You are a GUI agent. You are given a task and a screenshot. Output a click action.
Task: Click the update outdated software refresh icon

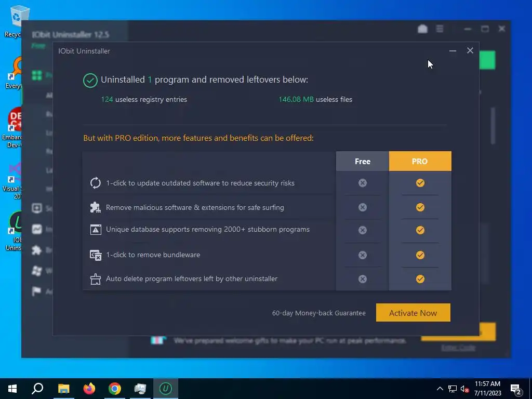[x=96, y=183]
